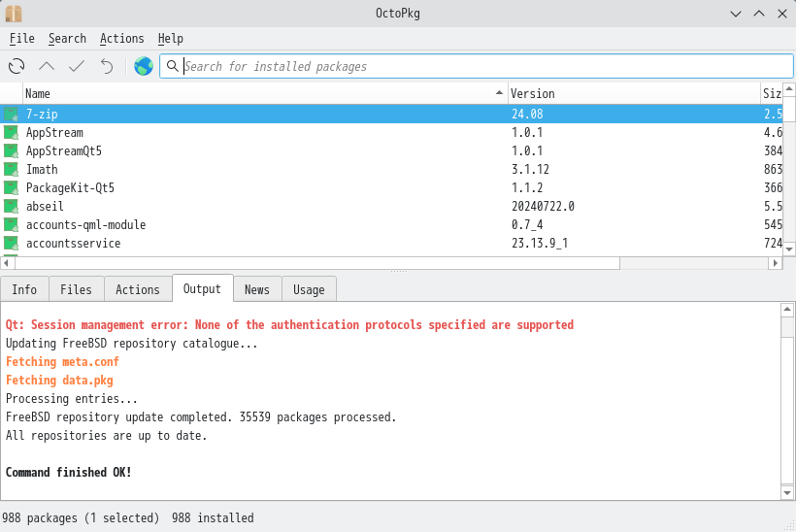Select the abseil package name
This screenshot has height=532, width=796.
pyautogui.click(x=45, y=206)
